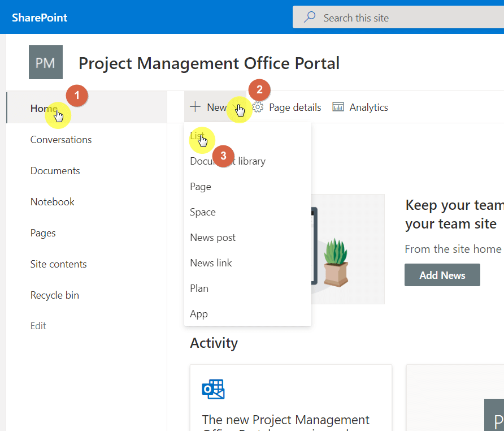Click the plant illustration news thumbnail
This screenshot has width=504, height=431.
click(348, 249)
